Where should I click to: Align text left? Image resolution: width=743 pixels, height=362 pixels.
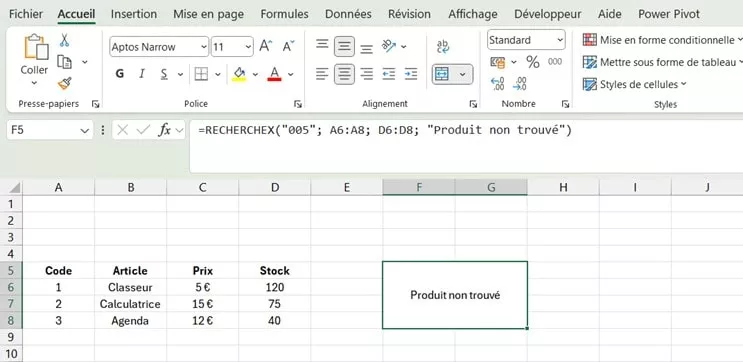click(322, 74)
